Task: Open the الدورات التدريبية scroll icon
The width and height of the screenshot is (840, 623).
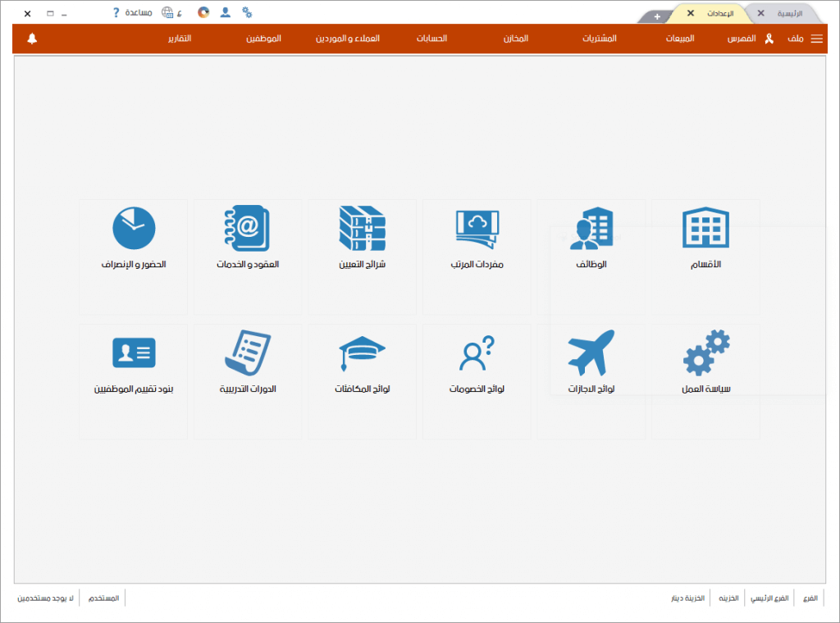Action: [248, 352]
